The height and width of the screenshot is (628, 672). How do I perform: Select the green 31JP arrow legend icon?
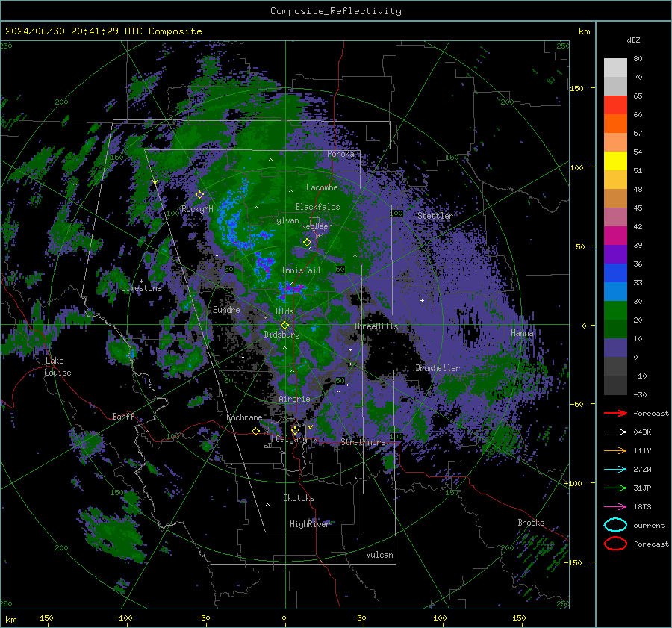coord(615,488)
